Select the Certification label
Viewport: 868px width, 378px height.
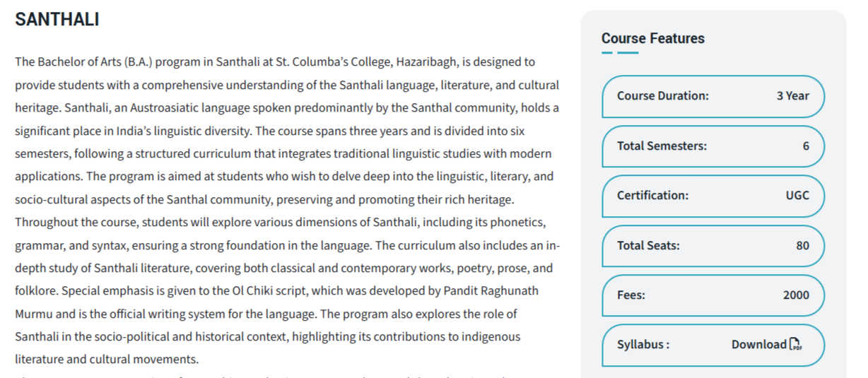(x=652, y=196)
